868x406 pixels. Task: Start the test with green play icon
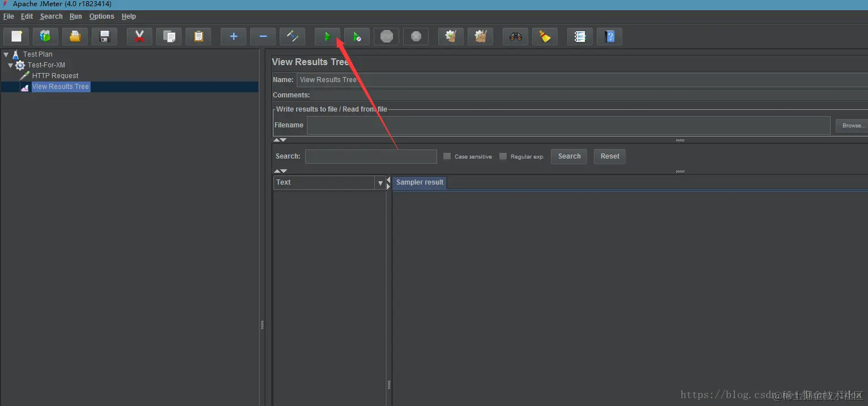327,37
